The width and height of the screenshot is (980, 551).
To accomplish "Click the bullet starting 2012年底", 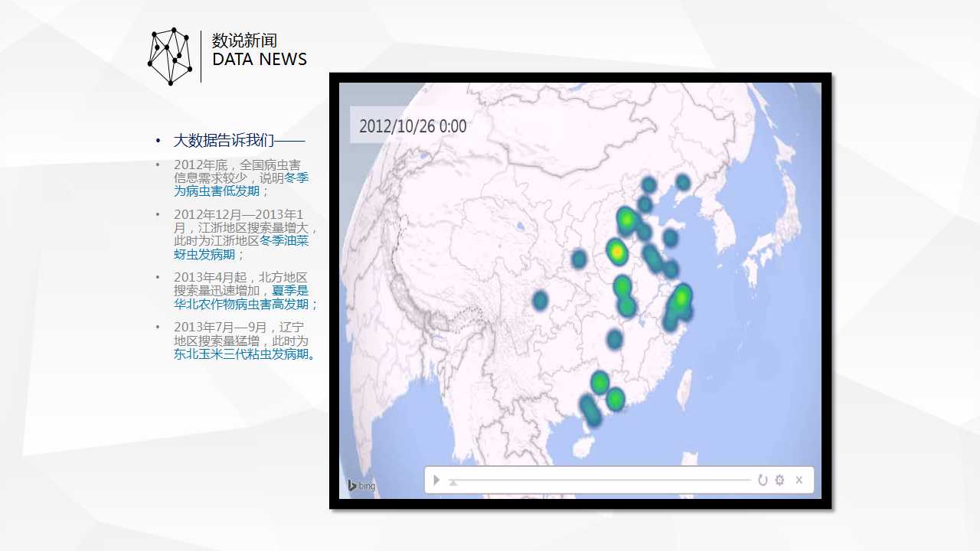I will (242, 178).
